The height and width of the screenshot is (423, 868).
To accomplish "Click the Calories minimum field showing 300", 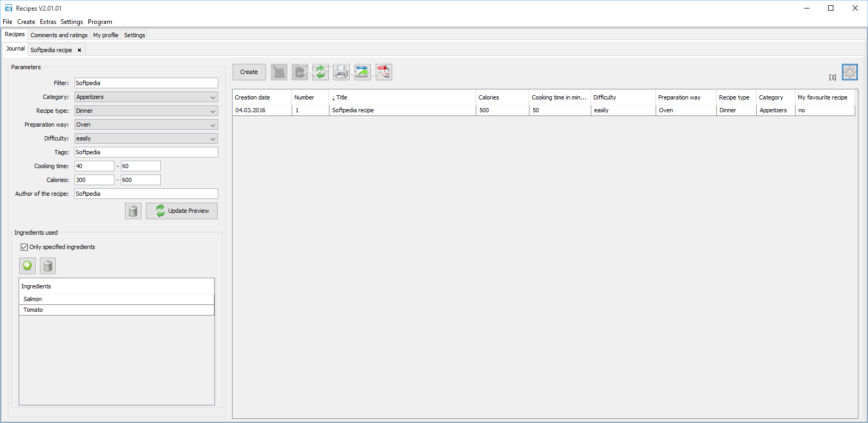I will (94, 180).
